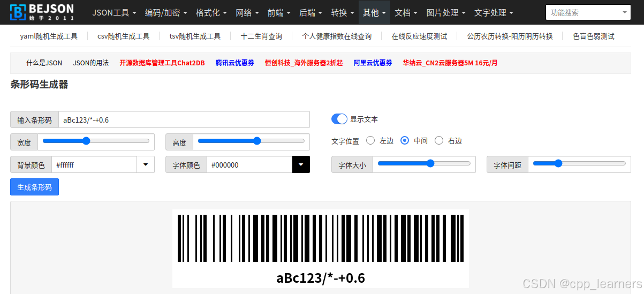Expand the 格式化 menu
The width and height of the screenshot is (644, 294).
point(211,12)
